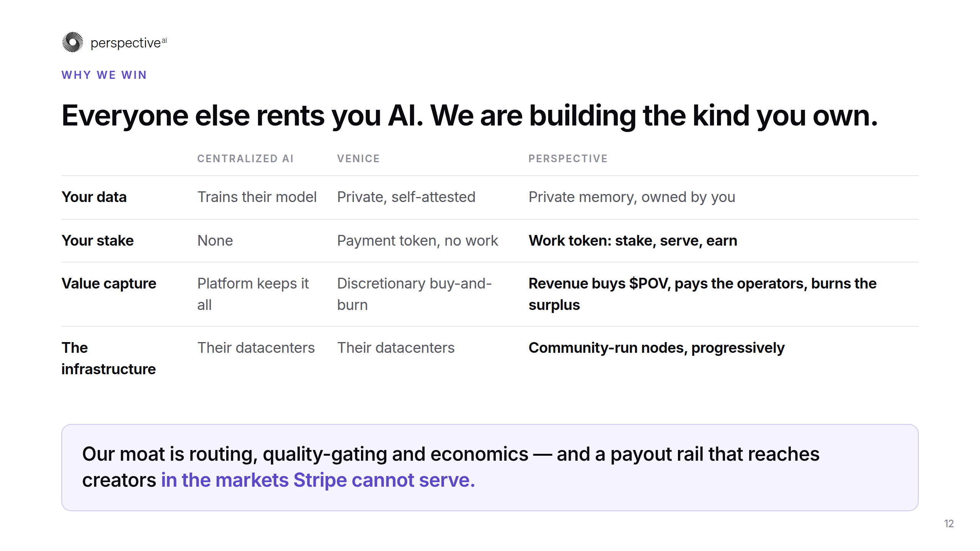Click the slide number 12
Screen dimensions: 980x551
click(949, 523)
